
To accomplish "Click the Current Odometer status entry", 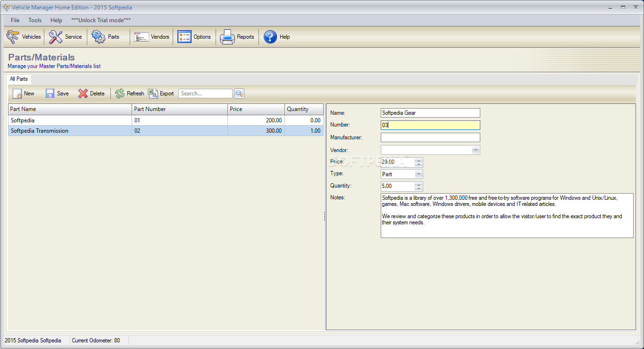I will click(x=96, y=340).
